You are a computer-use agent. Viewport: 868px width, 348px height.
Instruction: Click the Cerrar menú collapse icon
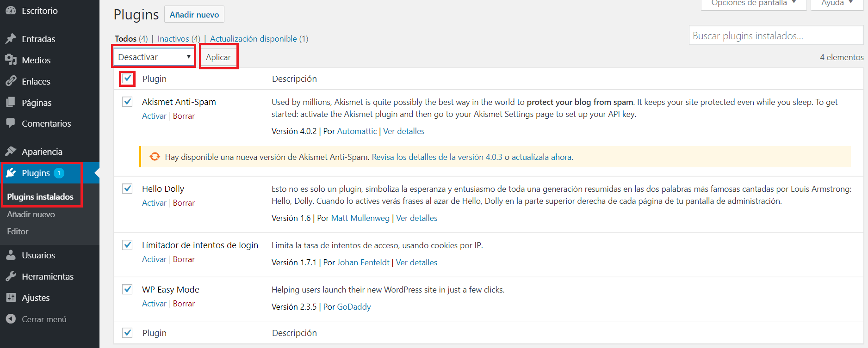11,319
